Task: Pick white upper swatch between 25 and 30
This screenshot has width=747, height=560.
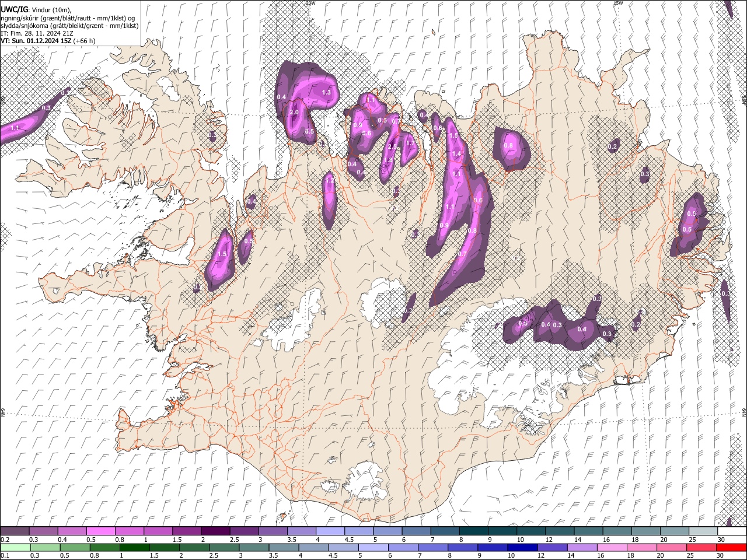Action: pyautogui.click(x=702, y=531)
